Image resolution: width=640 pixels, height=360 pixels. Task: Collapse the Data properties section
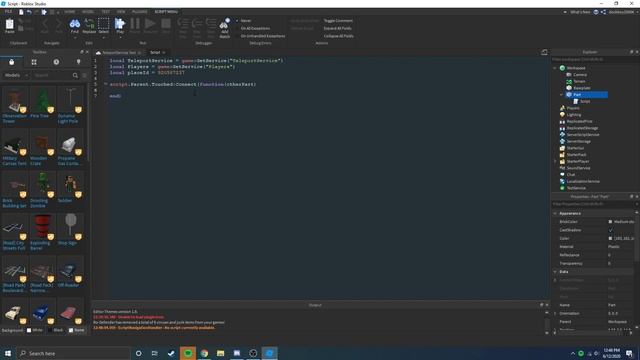pos(555,271)
